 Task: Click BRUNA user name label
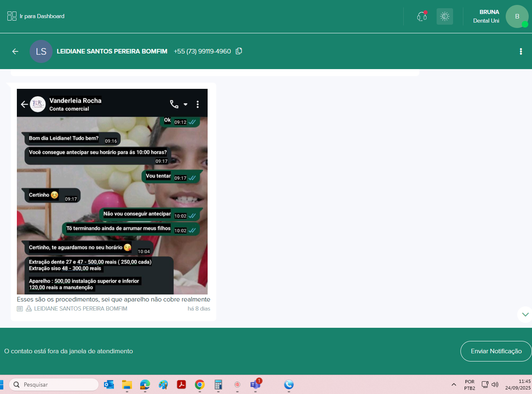489,12
